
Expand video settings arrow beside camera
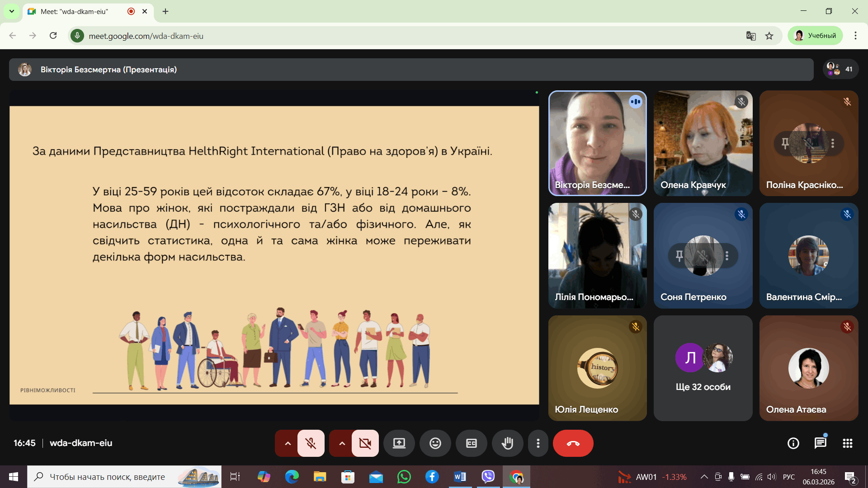pyautogui.click(x=342, y=443)
